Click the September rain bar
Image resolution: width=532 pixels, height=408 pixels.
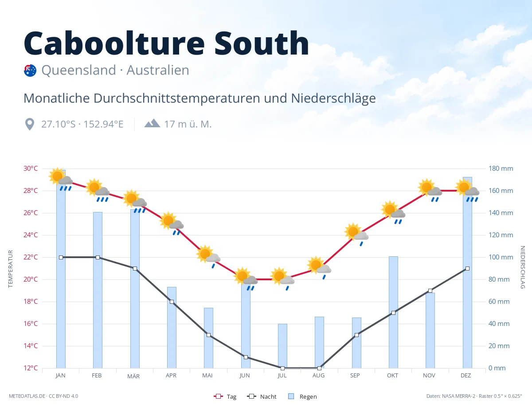[x=356, y=343]
